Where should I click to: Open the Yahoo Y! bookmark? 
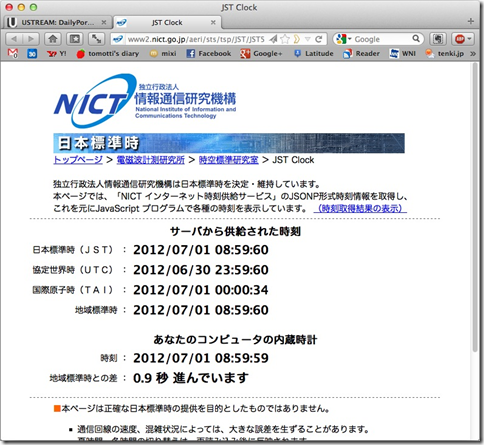click(x=56, y=54)
